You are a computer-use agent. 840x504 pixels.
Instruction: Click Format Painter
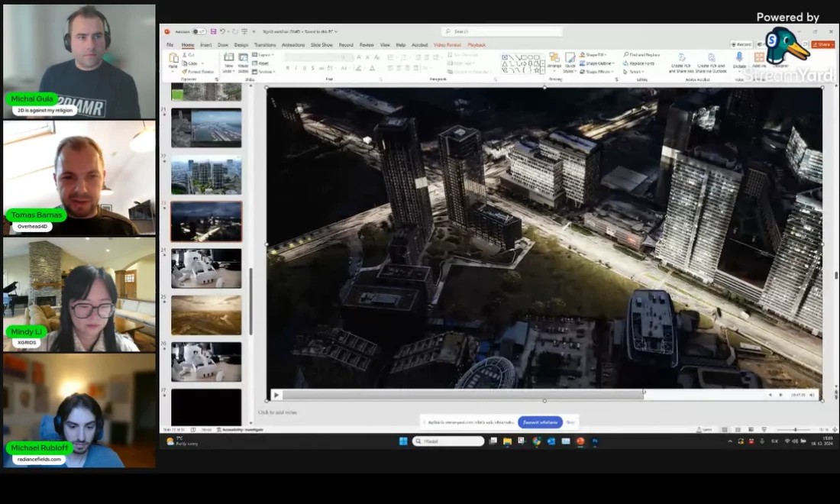pos(199,71)
